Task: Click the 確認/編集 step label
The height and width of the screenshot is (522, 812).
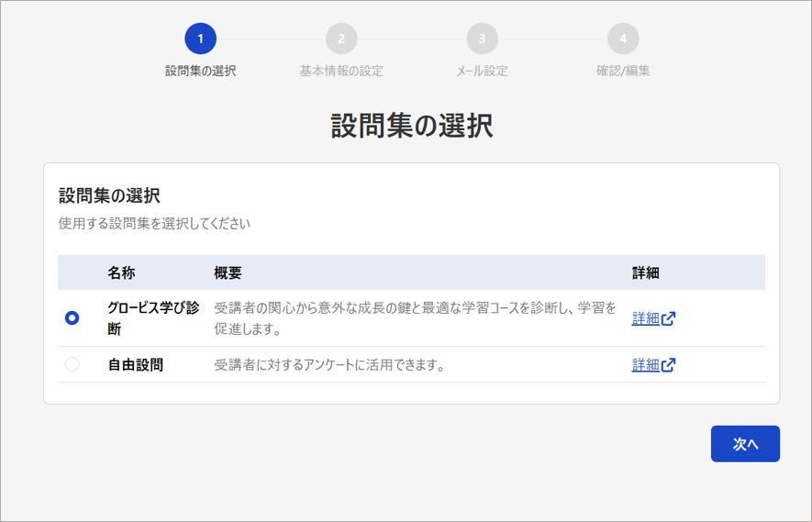Action: click(623, 71)
